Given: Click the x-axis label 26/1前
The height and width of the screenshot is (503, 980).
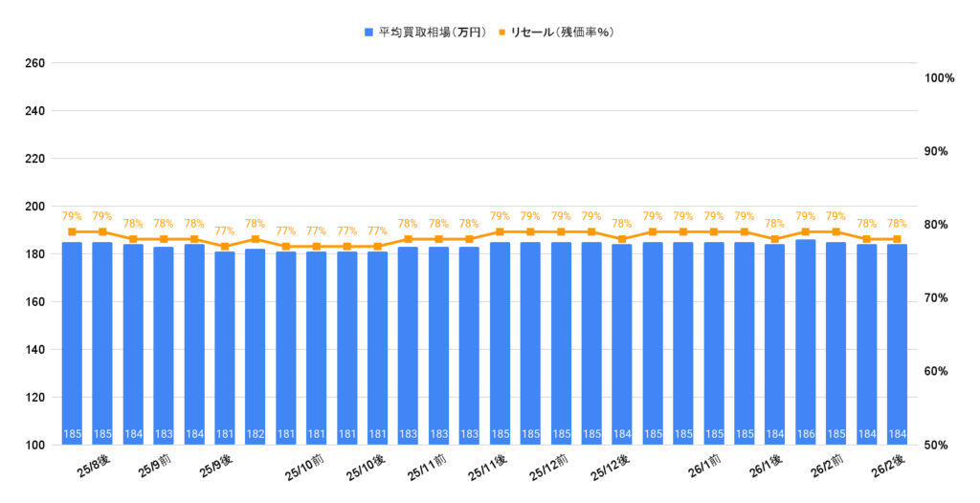Looking at the screenshot, I should click(x=705, y=468).
